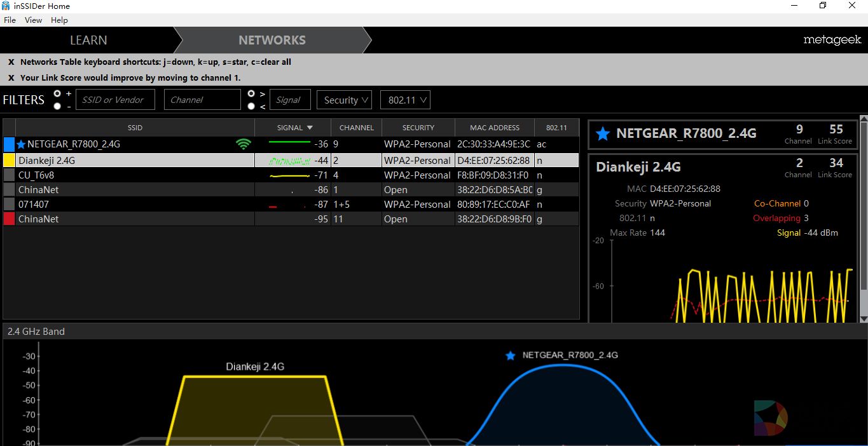Open the View menu
Image resolution: width=868 pixels, height=446 pixels.
(33, 20)
